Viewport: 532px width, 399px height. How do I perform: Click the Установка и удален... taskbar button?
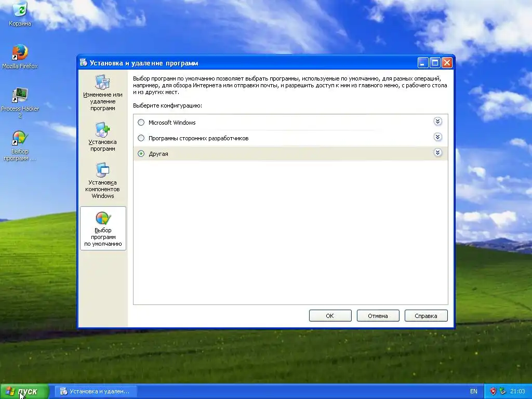click(96, 392)
